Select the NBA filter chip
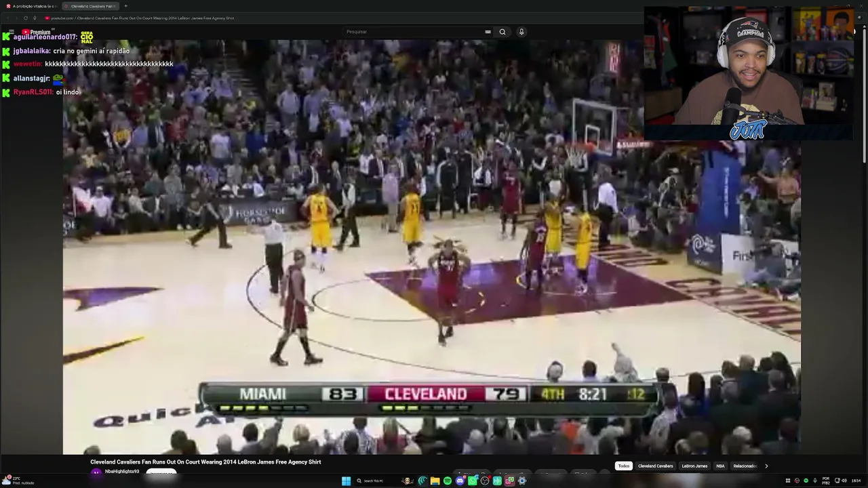Viewport: 868px width, 488px height. coord(720,466)
